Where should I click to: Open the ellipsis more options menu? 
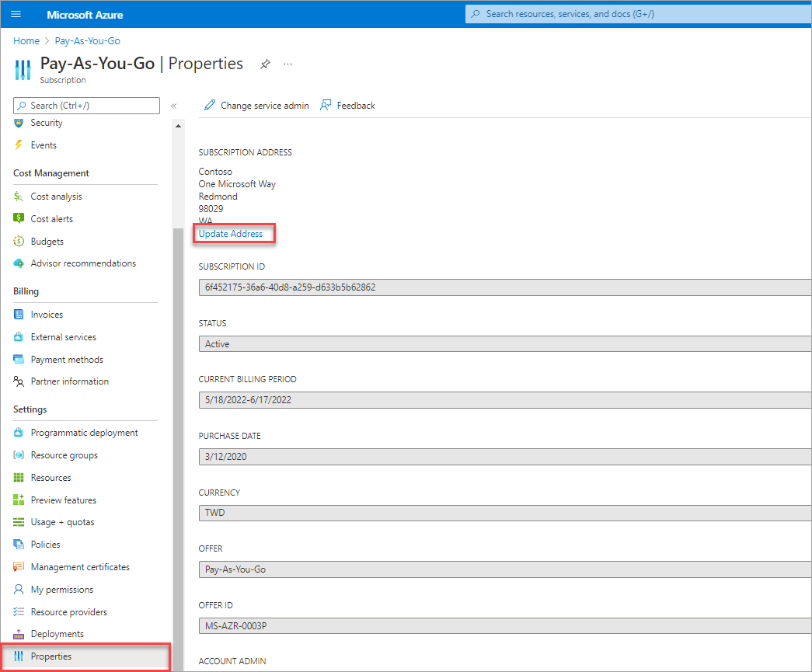(288, 64)
